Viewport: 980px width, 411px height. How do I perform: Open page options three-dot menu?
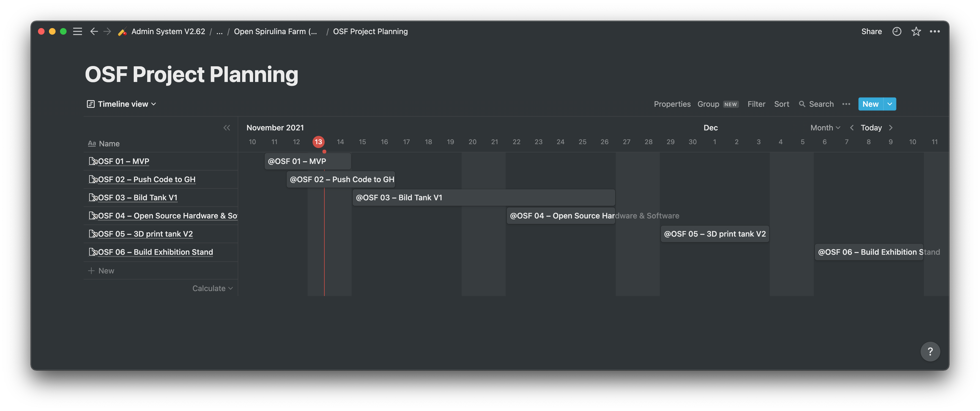(935, 32)
